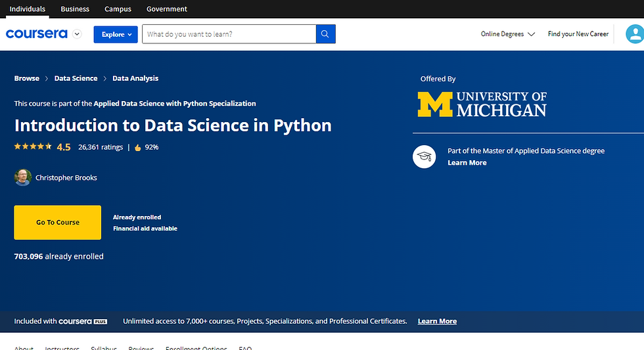The image size is (644, 350).
Task: Open Find your New Career link
Action: click(x=578, y=34)
